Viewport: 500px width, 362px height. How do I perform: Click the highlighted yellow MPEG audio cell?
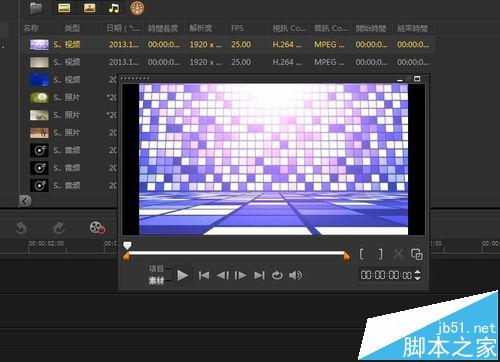[329, 44]
